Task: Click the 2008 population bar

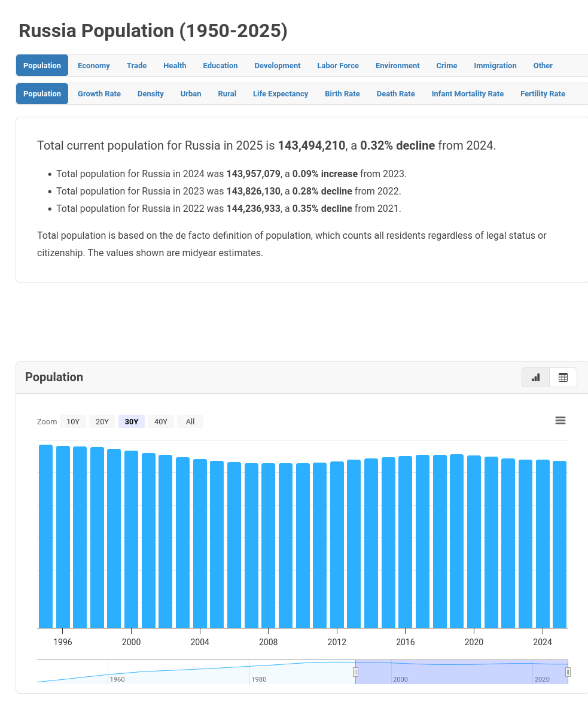Action: 269,545
